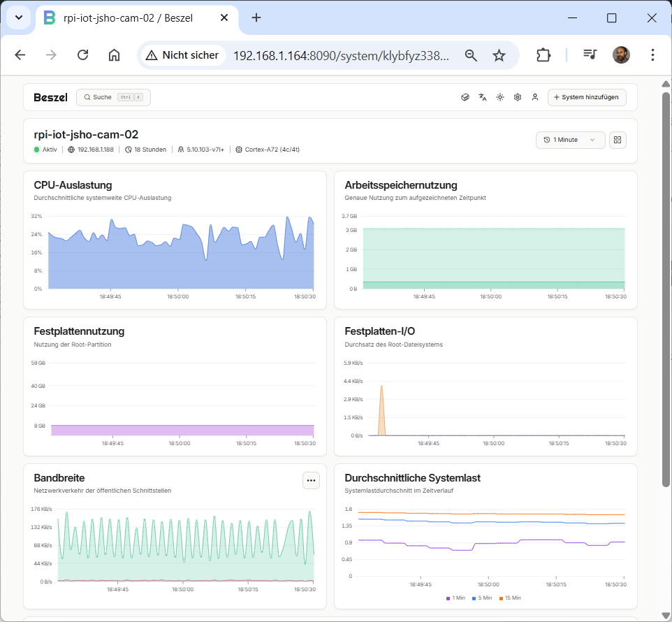Reload the current page
The width and height of the screenshot is (672, 622).
coord(82,55)
